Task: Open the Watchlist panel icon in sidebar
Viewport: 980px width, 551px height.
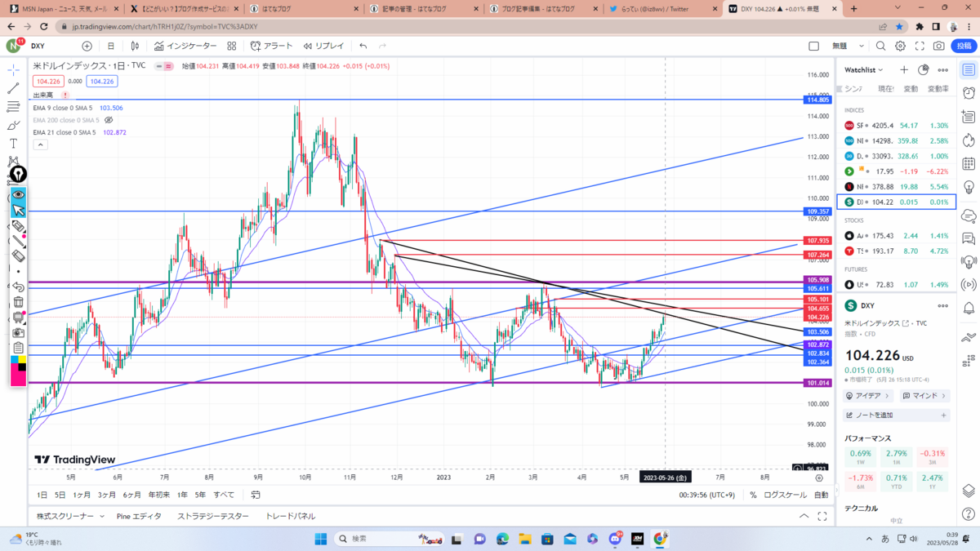Action: (969, 70)
